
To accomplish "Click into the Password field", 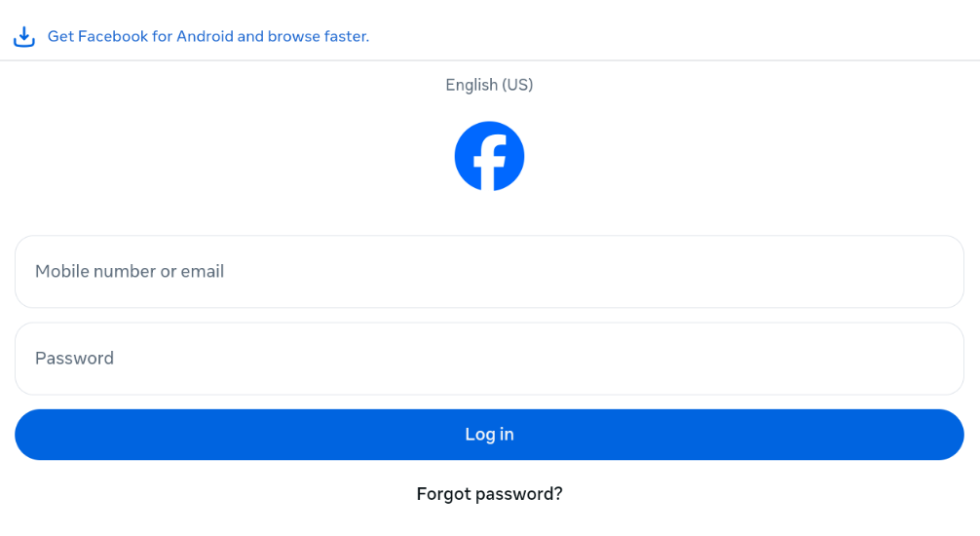I will tap(489, 359).
